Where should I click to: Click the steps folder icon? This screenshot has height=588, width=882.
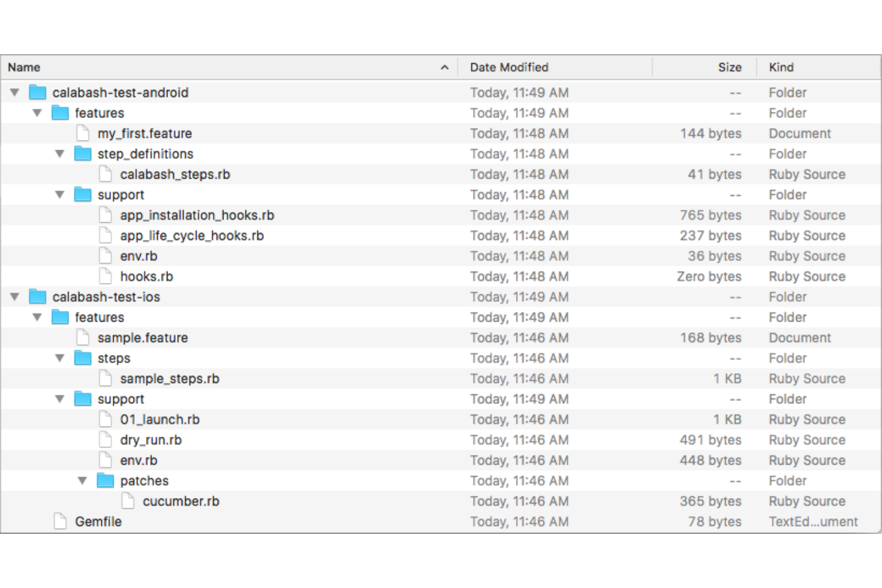point(83,358)
